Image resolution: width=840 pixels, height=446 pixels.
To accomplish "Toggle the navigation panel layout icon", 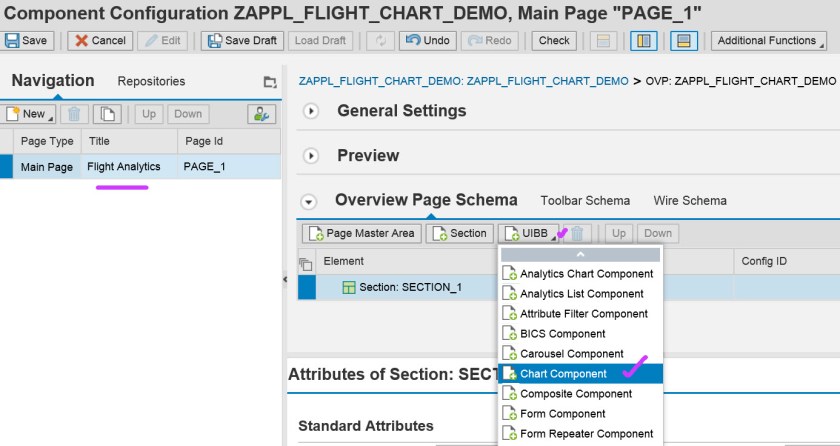I will [643, 41].
